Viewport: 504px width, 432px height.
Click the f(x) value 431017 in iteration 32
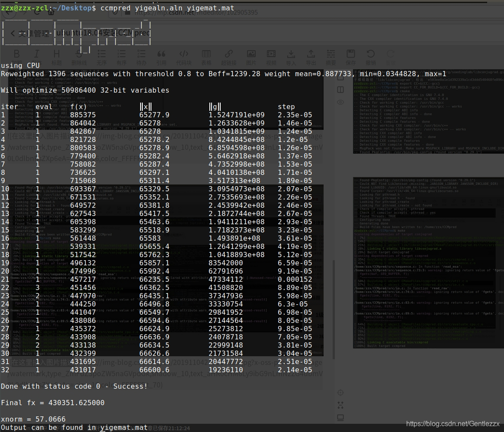pos(83,370)
